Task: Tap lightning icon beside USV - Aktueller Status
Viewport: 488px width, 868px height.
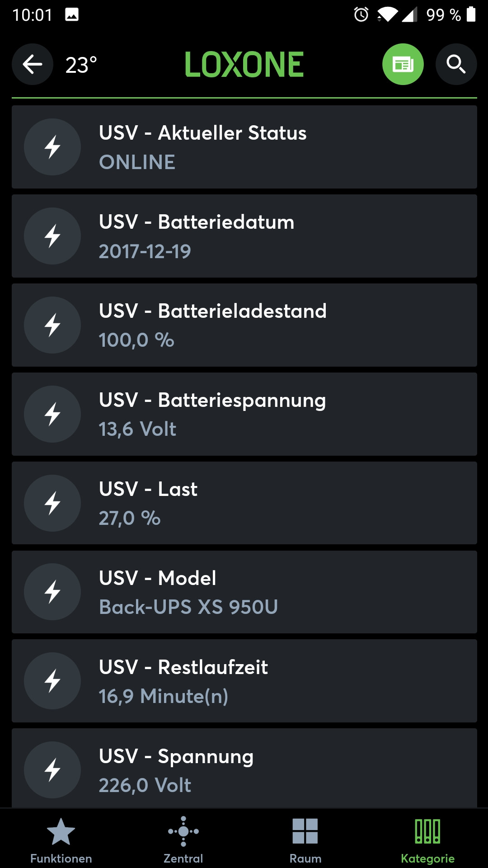Action: point(52,147)
